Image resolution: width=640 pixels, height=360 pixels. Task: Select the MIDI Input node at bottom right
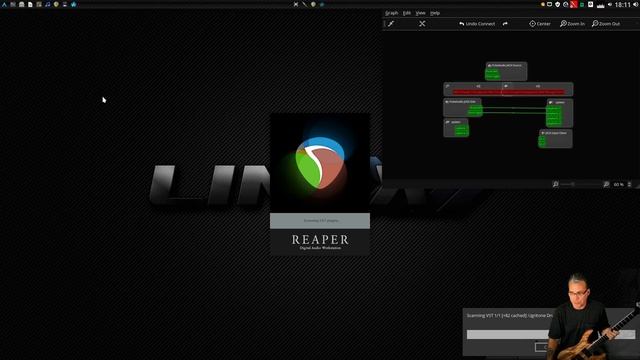[556, 138]
